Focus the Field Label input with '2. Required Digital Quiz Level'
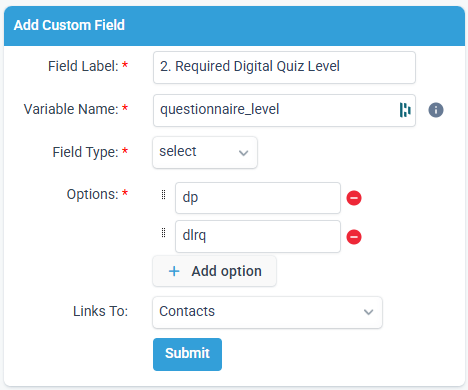This screenshot has width=468, height=390. coord(284,67)
